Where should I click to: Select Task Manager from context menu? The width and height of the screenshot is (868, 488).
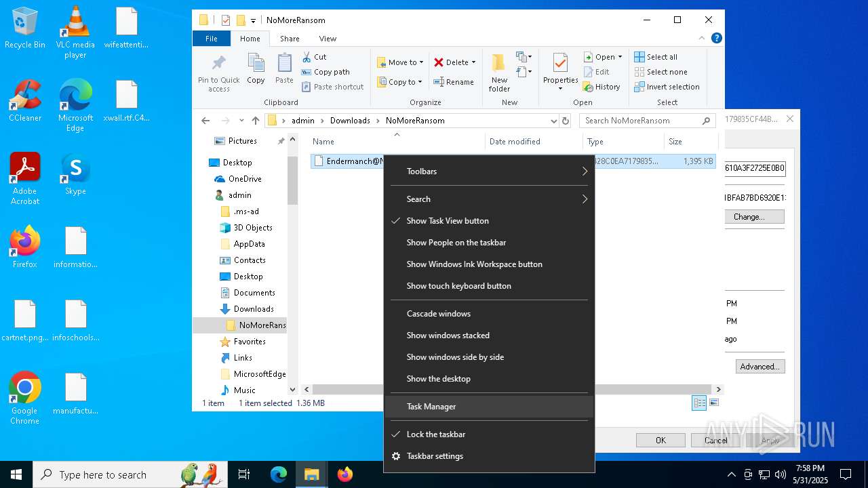tap(489, 407)
